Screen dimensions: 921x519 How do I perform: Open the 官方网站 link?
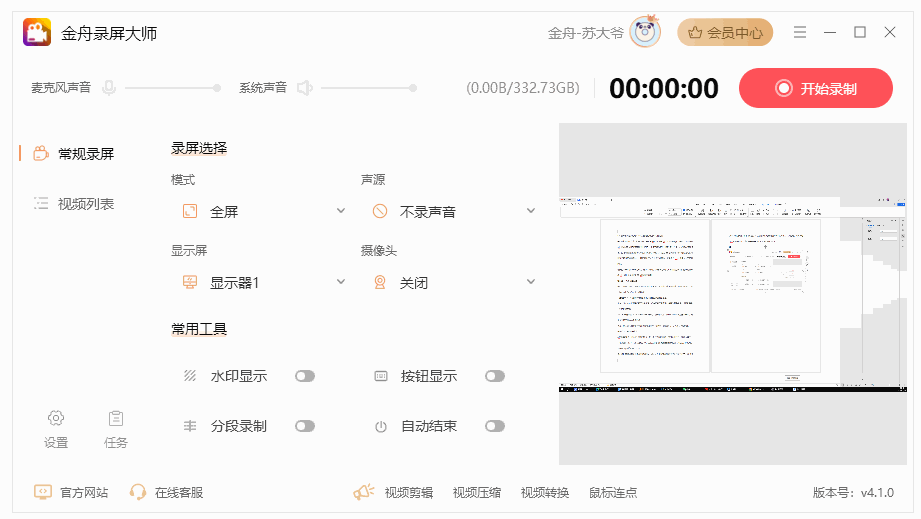pyautogui.click(x=84, y=493)
